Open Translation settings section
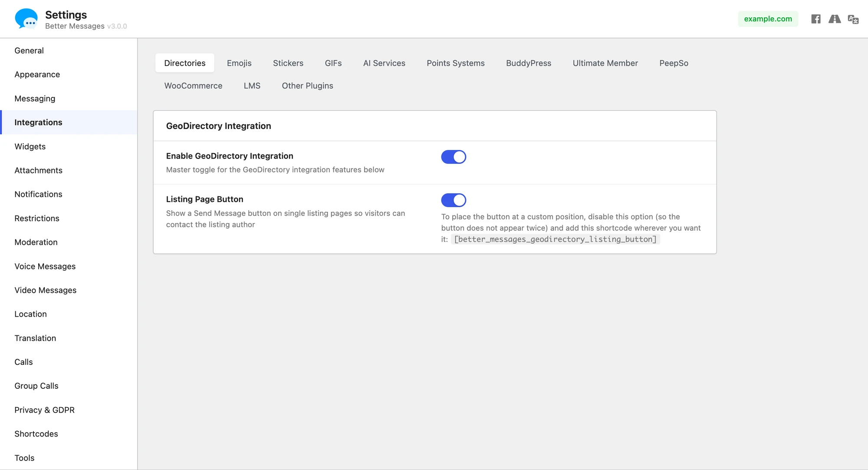868x470 pixels. (x=69, y=338)
